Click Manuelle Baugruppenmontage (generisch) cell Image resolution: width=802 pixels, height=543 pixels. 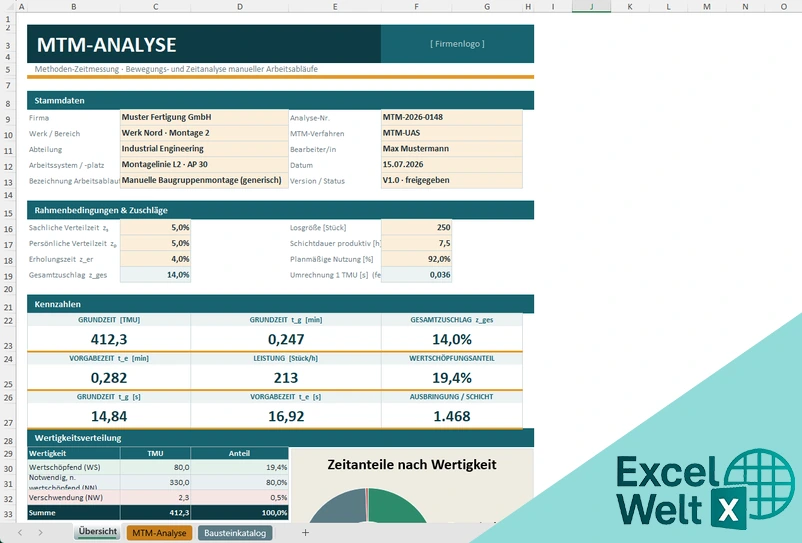pyautogui.click(x=204, y=180)
